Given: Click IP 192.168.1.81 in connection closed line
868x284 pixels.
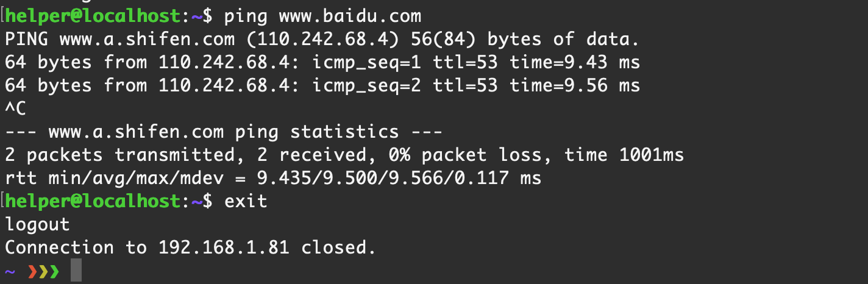Looking at the screenshot, I should click(224, 247).
